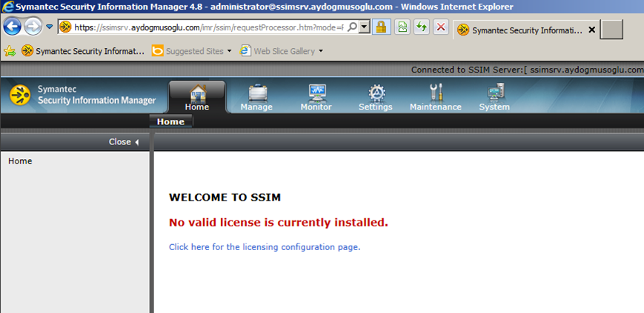The image size is (644, 313).
Task: Click the Add to Favorites star icon
Action: (x=10, y=51)
